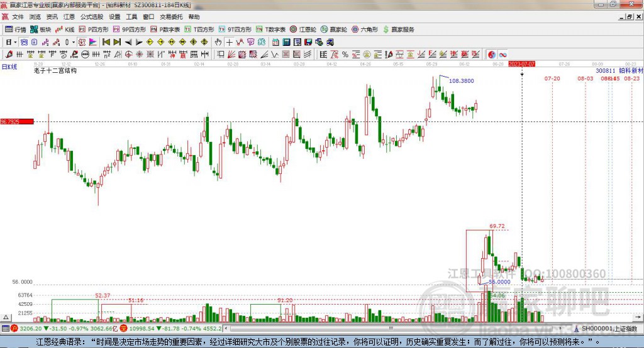Open the 江恩 menu
Viewport: 644px width, 348px height.
69,17
